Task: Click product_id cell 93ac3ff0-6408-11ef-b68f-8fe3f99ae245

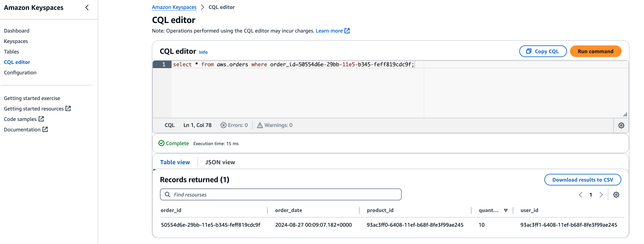Action: (415, 225)
